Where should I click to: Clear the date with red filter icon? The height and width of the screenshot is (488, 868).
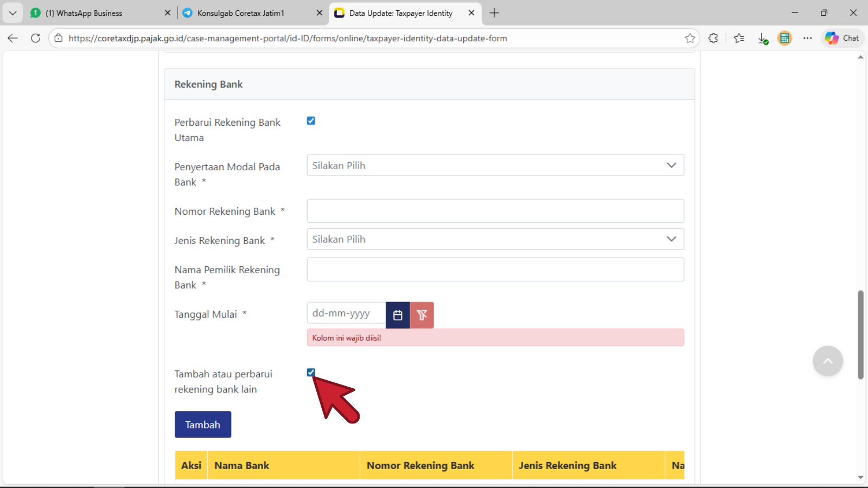[x=422, y=315]
